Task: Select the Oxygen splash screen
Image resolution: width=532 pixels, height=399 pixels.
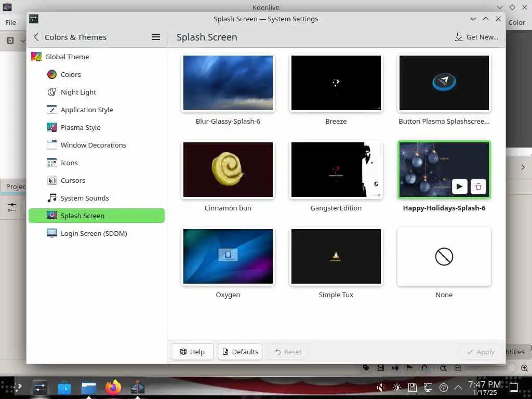Action: click(x=228, y=256)
